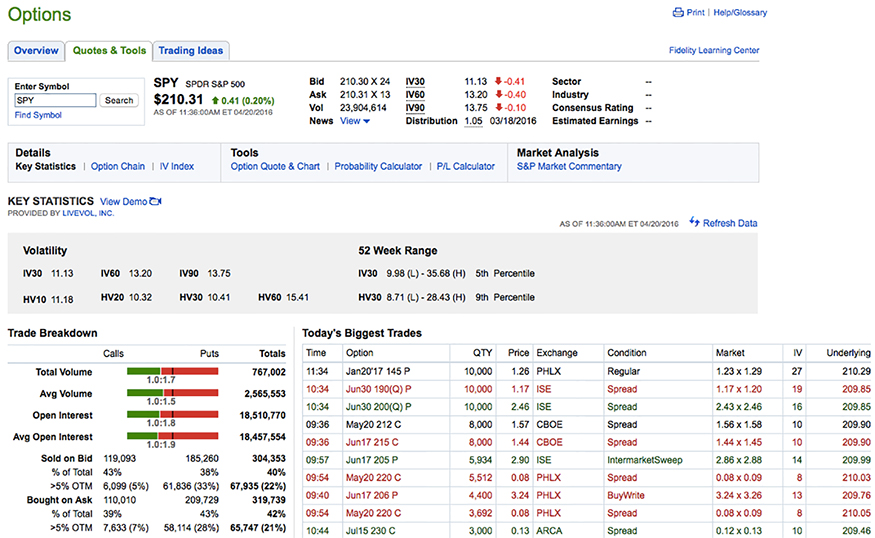
Task: Open the Trading Ideas tab
Action: [191, 51]
